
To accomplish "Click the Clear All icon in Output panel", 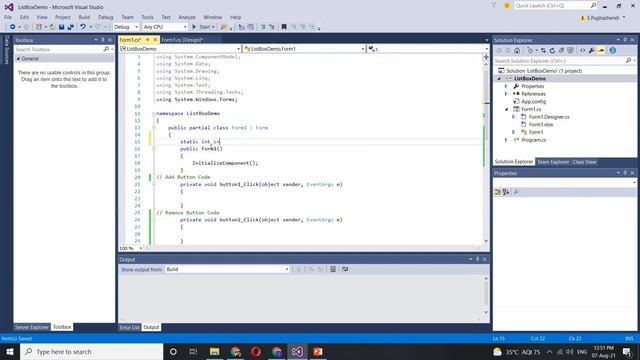I will [x=333, y=269].
